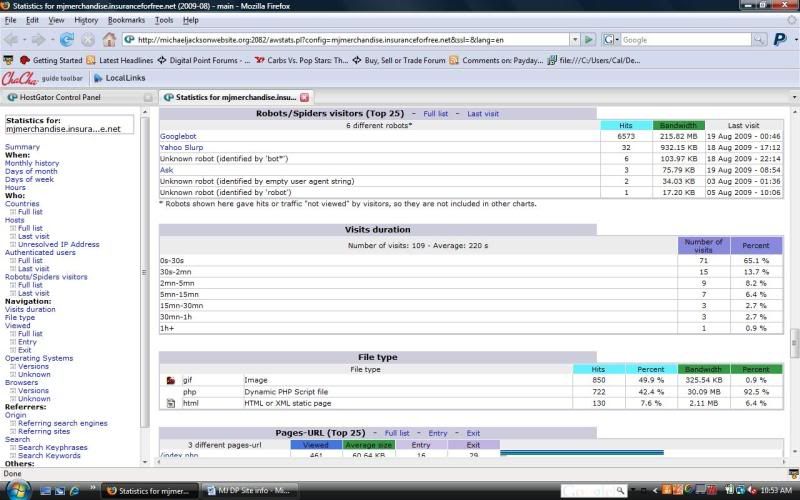Viewport: 800px width, 500px height.
Task: Click the Internet Explorer quick launch icon
Action: tap(74, 491)
